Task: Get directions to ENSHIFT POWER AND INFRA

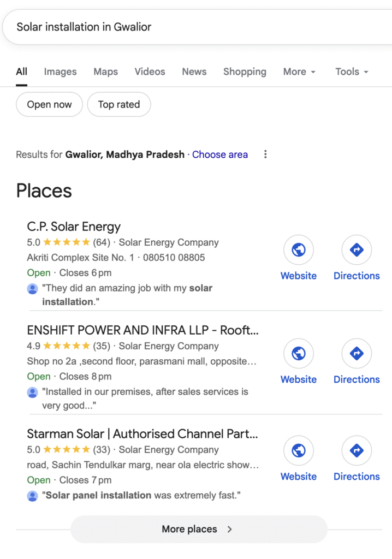Action: click(357, 354)
